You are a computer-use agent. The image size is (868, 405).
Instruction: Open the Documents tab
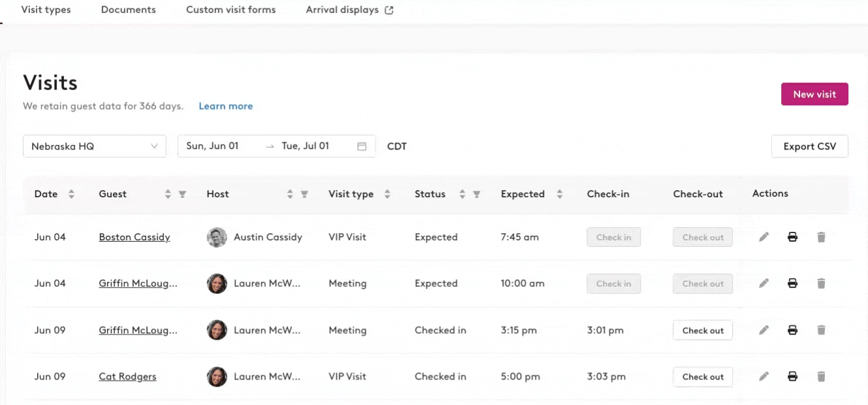(x=129, y=10)
